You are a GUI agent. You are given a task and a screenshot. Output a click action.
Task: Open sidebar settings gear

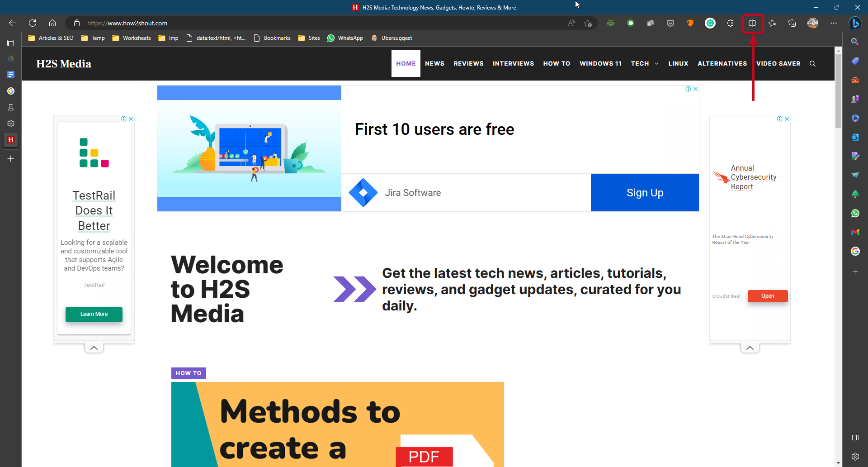coord(855,457)
